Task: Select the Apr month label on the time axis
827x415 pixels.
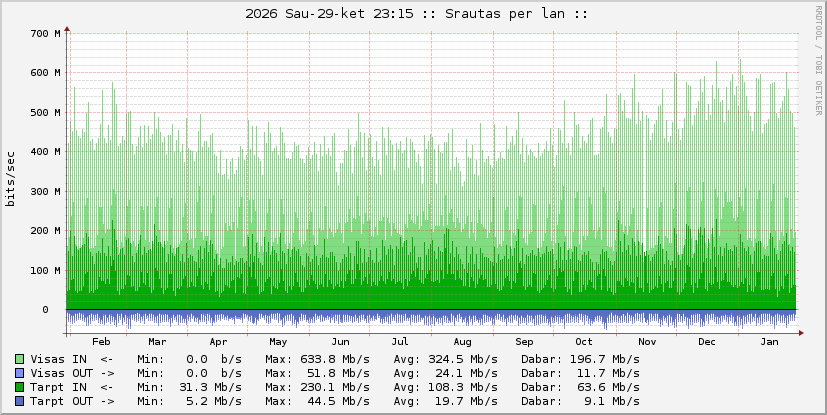Action: pos(218,342)
